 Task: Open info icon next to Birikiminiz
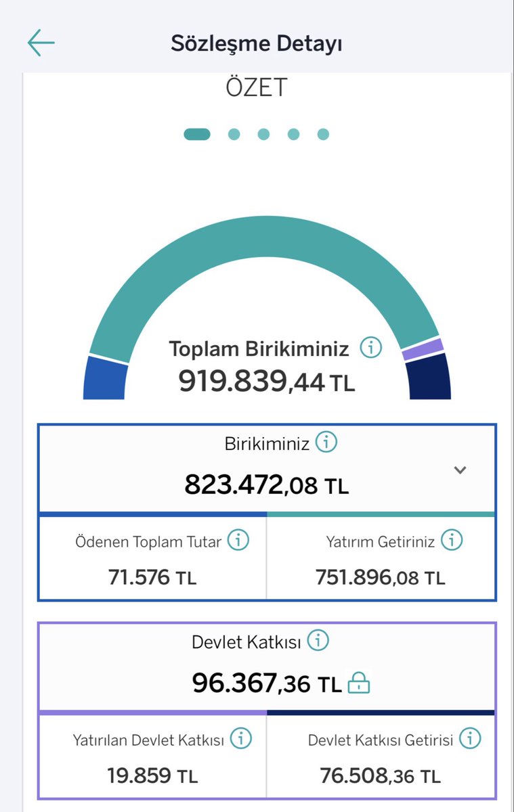click(x=326, y=443)
